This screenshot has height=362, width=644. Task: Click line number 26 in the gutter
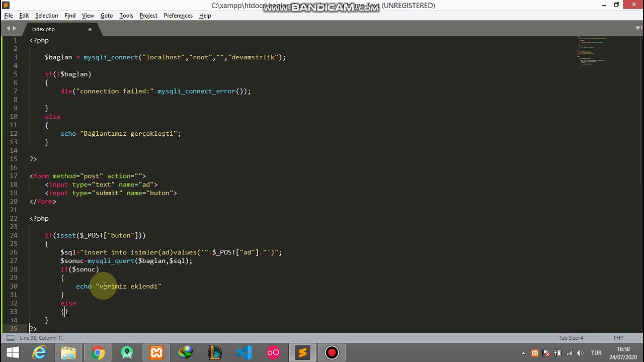click(x=14, y=252)
